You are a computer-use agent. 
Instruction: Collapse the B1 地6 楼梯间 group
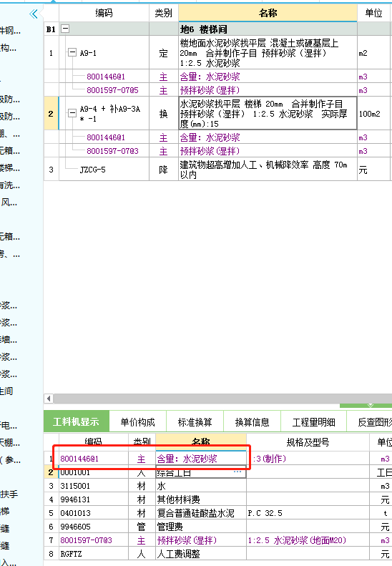(x=65, y=29)
